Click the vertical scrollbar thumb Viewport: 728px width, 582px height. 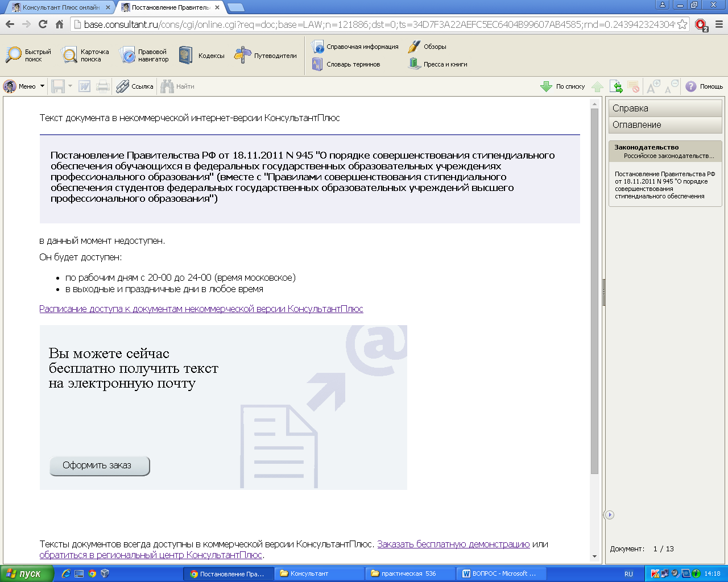pyautogui.click(x=594, y=291)
